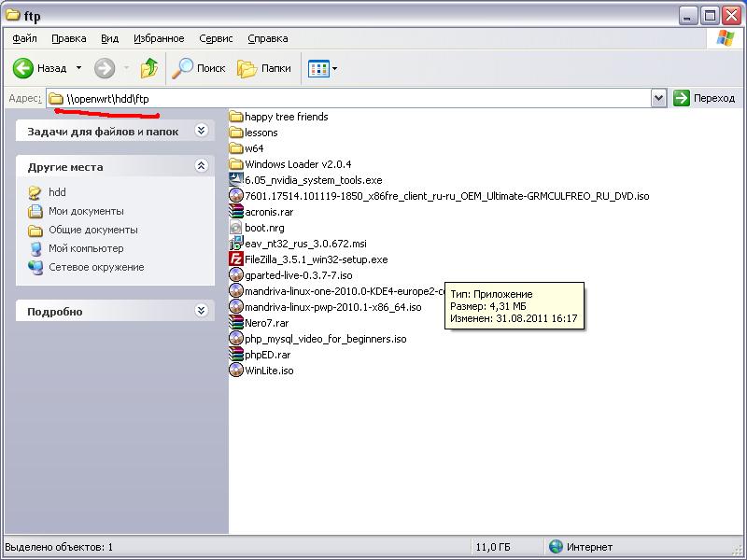Open the Search (Поиск) toolbar button
The image size is (747, 560).
tap(199, 68)
